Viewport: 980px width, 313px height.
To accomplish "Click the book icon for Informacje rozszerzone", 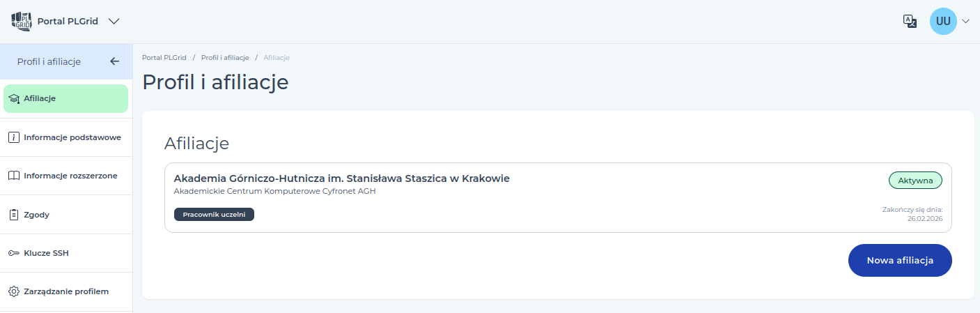I will pos(14,176).
